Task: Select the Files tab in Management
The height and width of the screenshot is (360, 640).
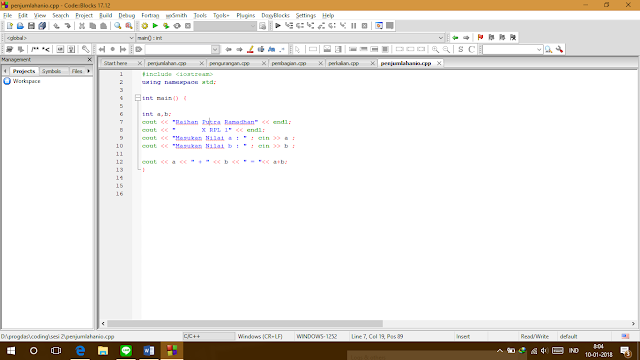Action: pyautogui.click(x=77, y=71)
